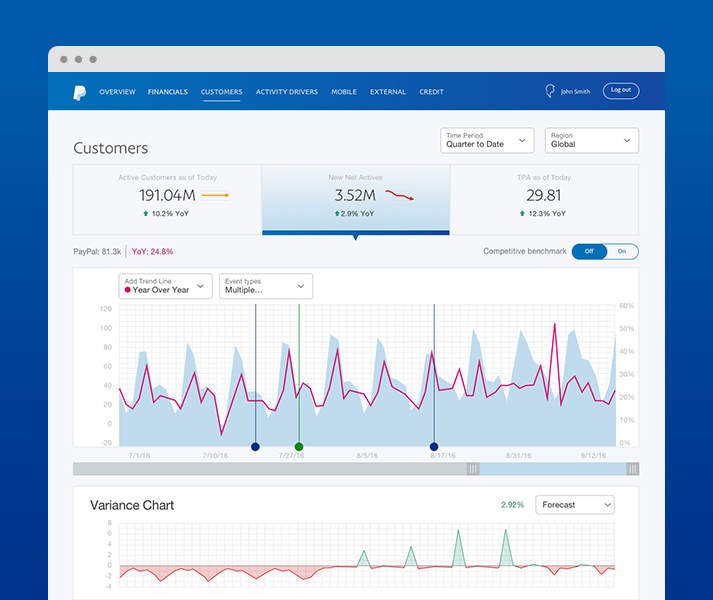The width and height of the screenshot is (713, 600).
Task: Open the Add Trend Line dropdown
Action: 165,286
